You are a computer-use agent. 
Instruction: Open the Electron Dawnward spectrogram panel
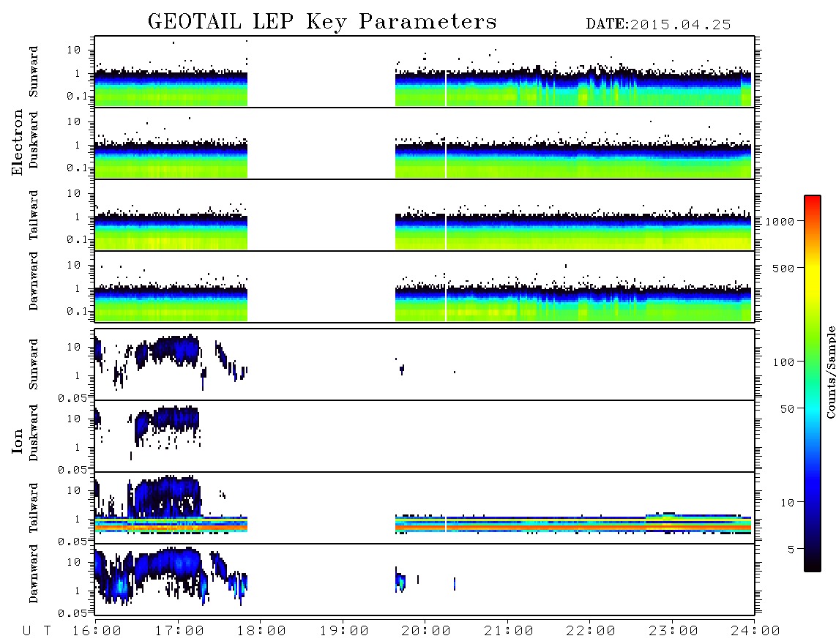425,286
